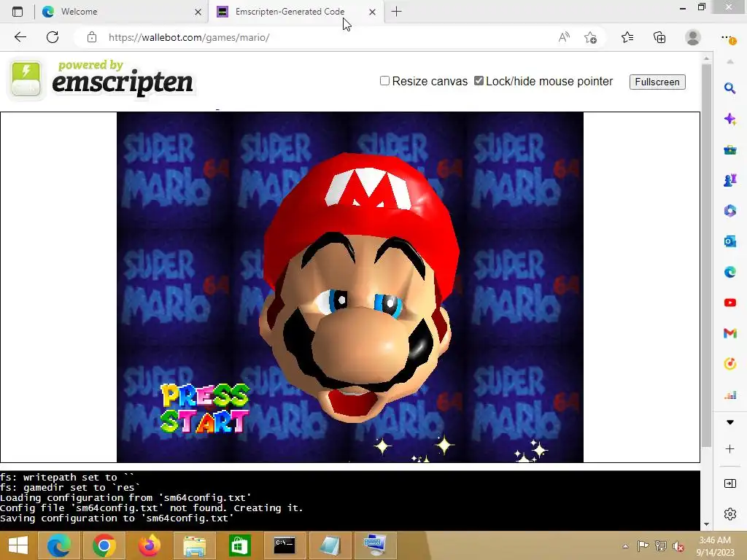
Task: Click console line "fs: gamedir set to `res`"
Action: 70,488
